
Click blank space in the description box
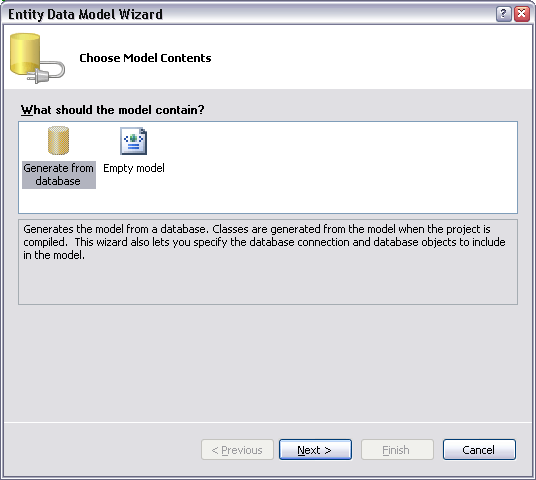point(268,282)
